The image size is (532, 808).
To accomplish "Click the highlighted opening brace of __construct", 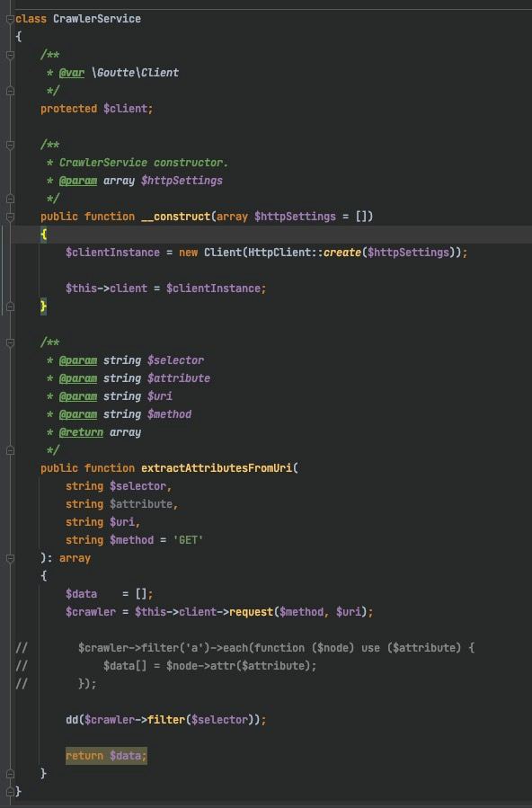I will coord(44,235).
